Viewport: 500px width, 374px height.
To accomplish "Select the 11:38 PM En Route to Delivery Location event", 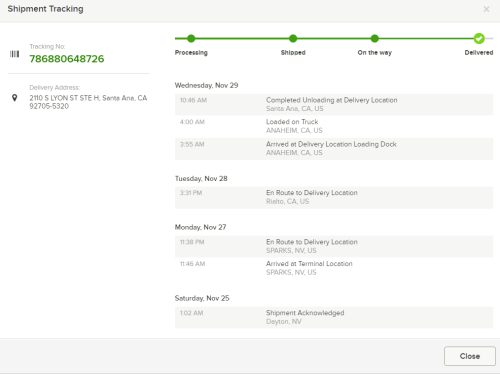I will 334,246.
